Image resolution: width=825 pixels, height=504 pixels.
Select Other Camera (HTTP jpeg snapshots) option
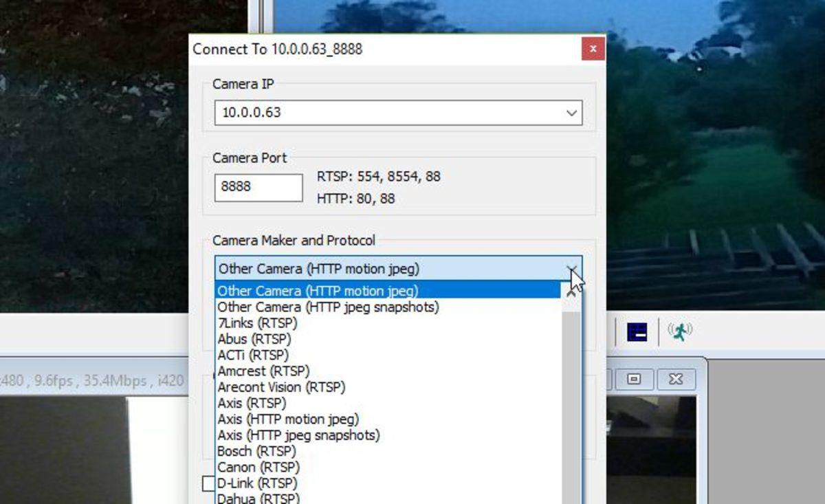pos(328,307)
